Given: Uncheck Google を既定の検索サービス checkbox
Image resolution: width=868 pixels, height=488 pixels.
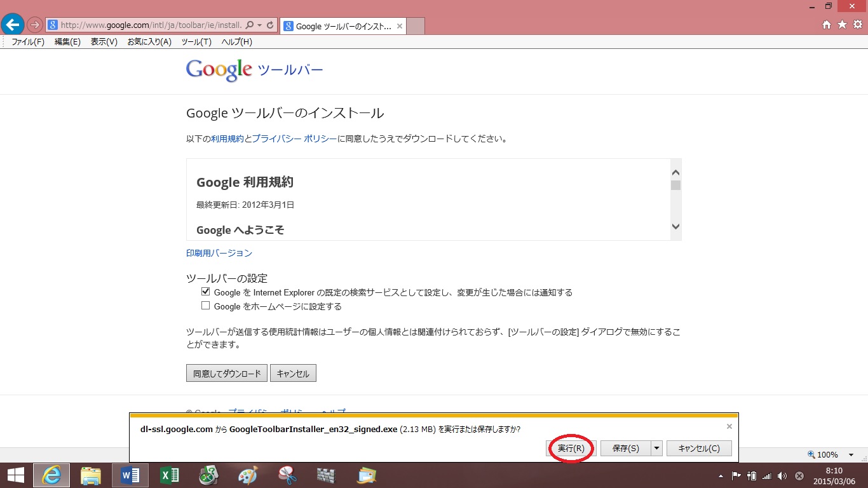Looking at the screenshot, I should (x=205, y=292).
